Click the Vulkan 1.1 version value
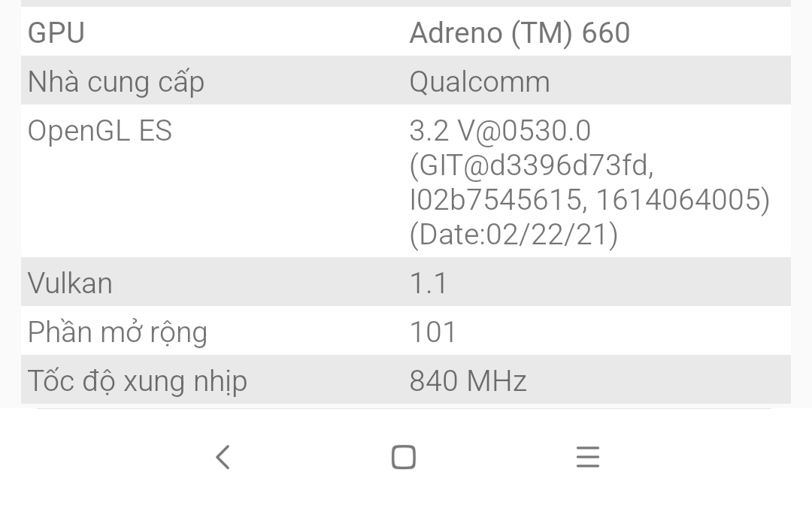This screenshot has height=506, width=812. (429, 283)
